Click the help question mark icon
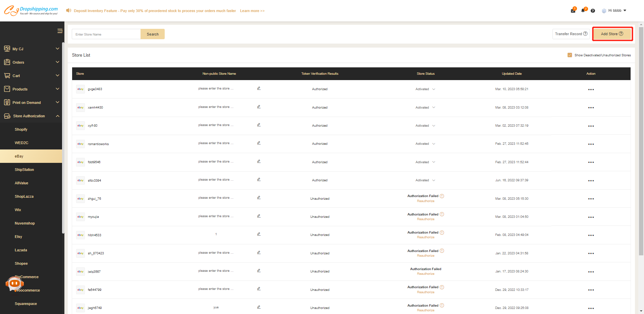This screenshot has height=314, width=644. coord(593,11)
